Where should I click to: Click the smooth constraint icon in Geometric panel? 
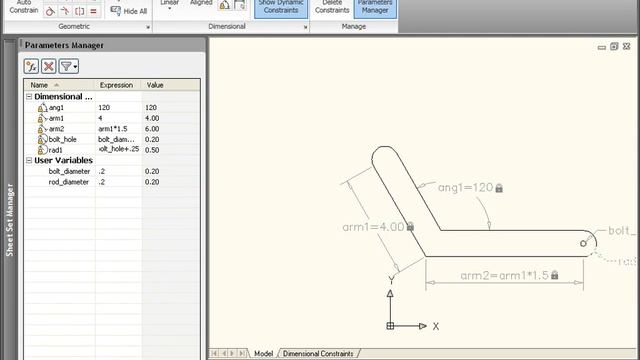tap(65, 11)
